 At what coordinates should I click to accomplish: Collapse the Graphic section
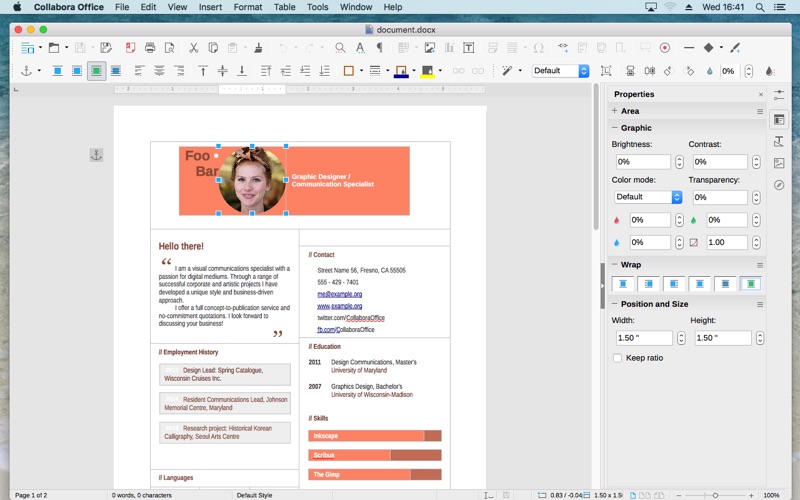614,128
